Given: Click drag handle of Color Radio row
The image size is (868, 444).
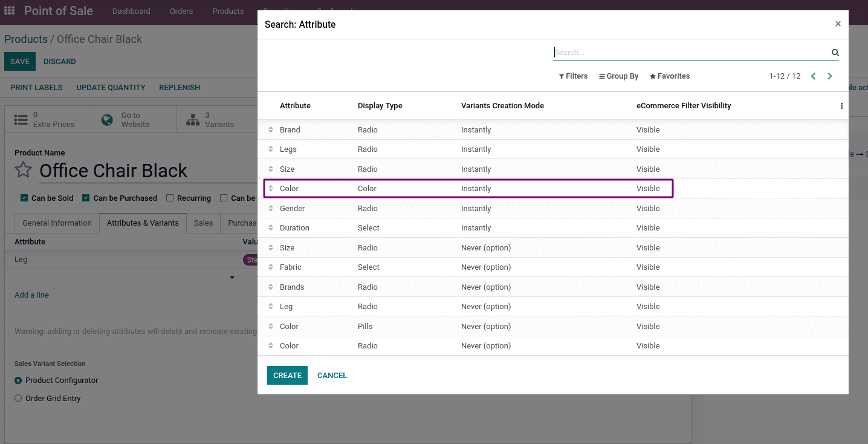Looking at the screenshot, I should [x=271, y=346].
